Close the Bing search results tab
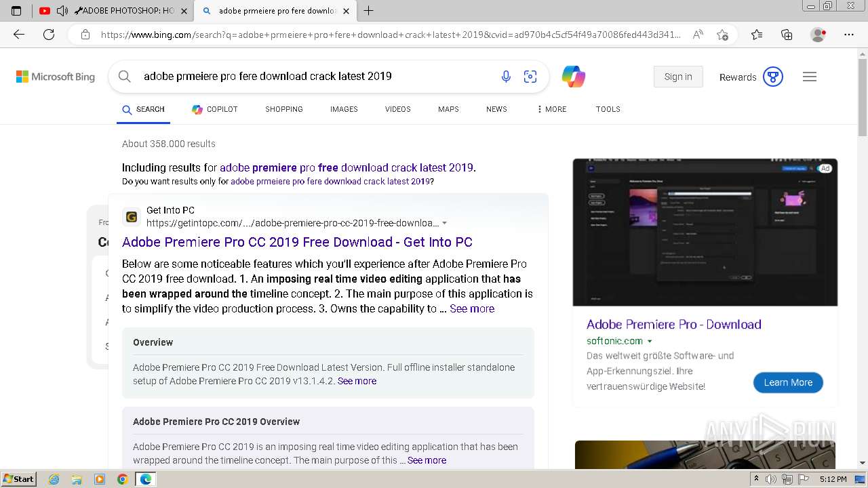 pos(346,11)
